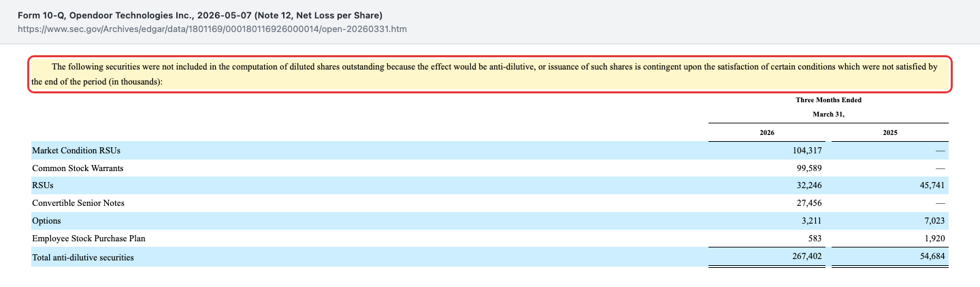
Task: Click the 7,023 options 2025 value
Action: (934, 221)
